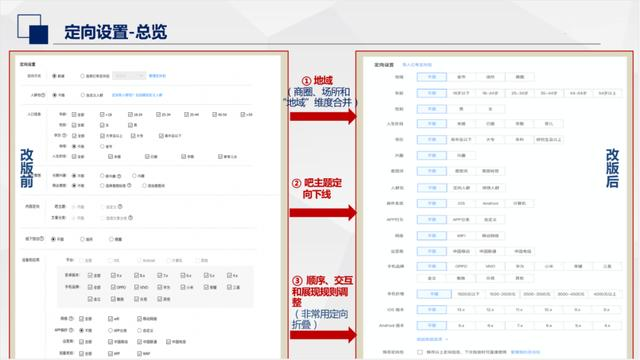Viewport: 640px width, 360px height.
Task: Select the 自定义人群 radio button
Action: (x=82, y=95)
